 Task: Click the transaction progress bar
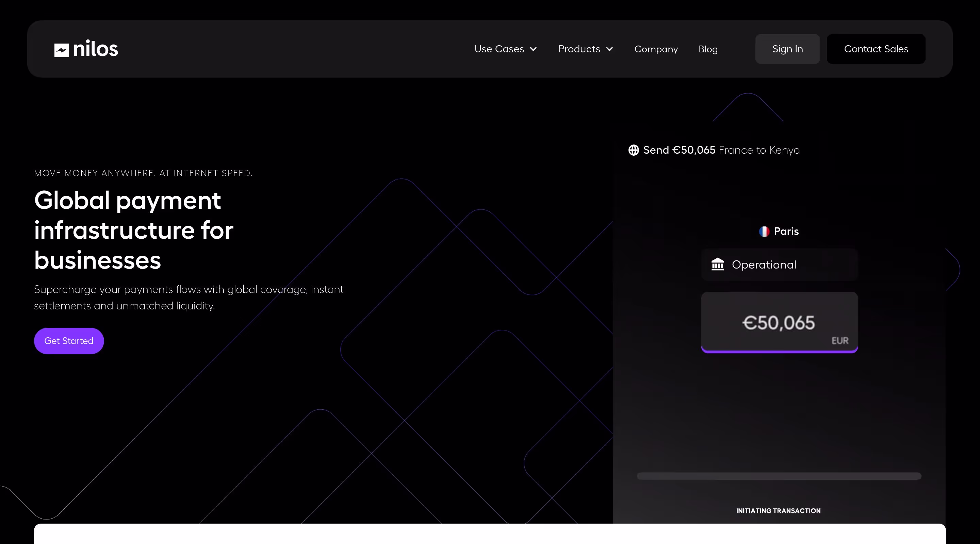(779, 476)
